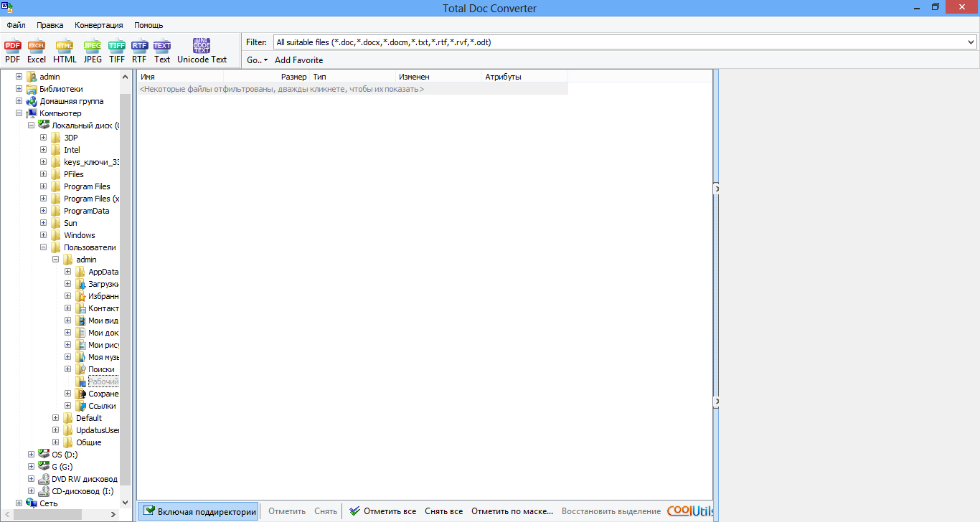The height and width of the screenshot is (522, 980).
Task: Click Отметить button in bottom bar
Action: point(287,511)
